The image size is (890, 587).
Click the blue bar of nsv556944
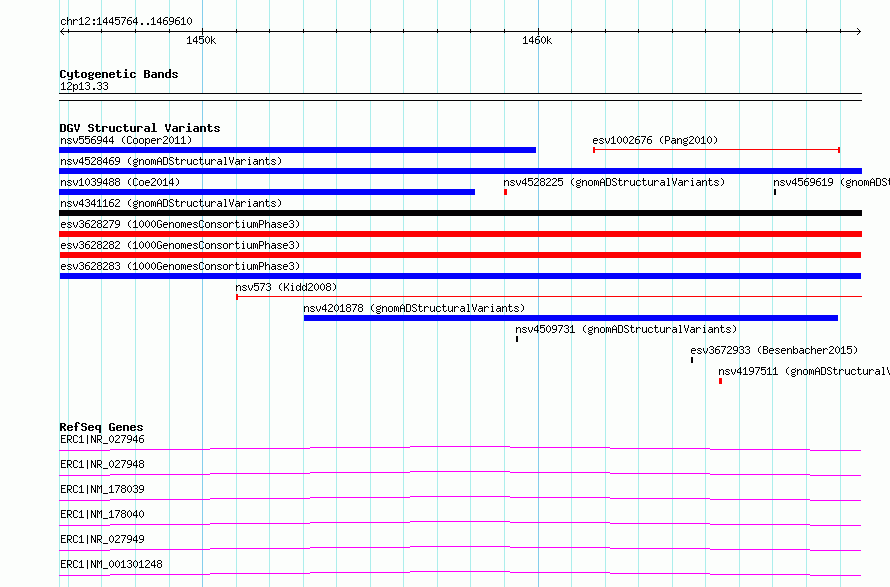point(297,150)
